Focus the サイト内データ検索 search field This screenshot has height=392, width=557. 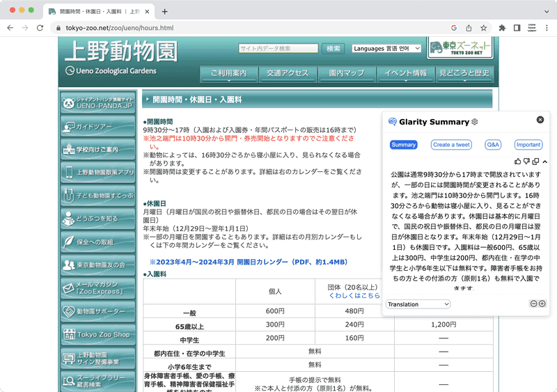point(278,48)
